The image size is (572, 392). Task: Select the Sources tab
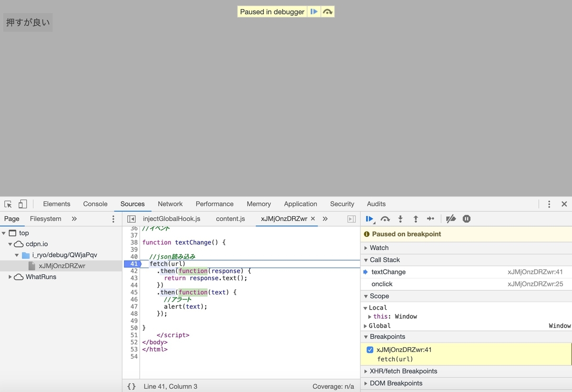[x=133, y=204]
